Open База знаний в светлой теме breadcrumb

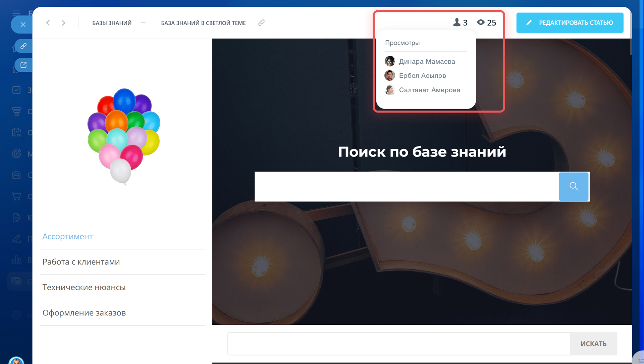pos(203,23)
